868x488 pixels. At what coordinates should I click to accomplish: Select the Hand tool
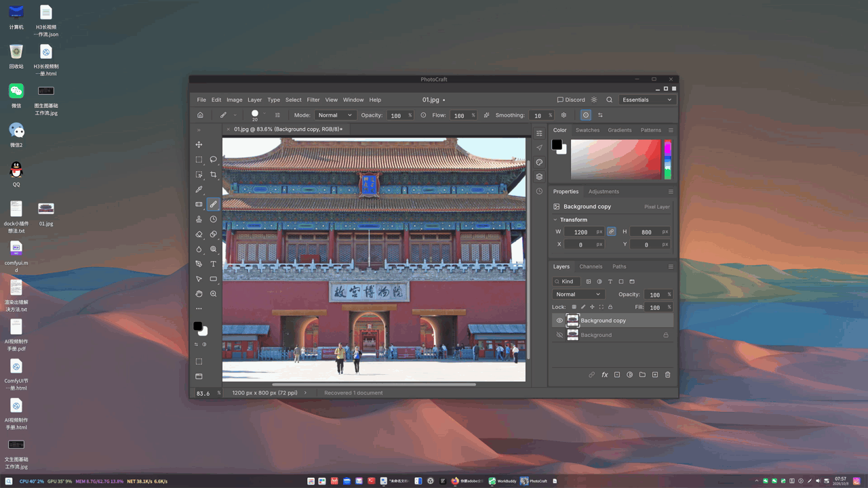click(199, 293)
